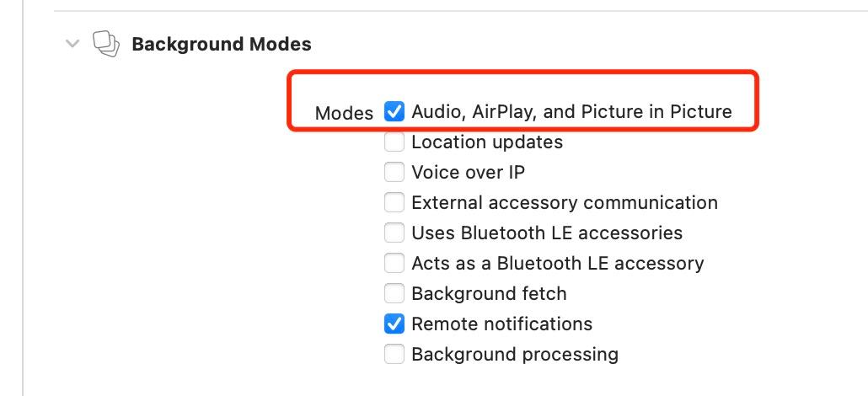Disable the Remote notifications checkbox
The width and height of the screenshot is (868, 396).
click(394, 324)
